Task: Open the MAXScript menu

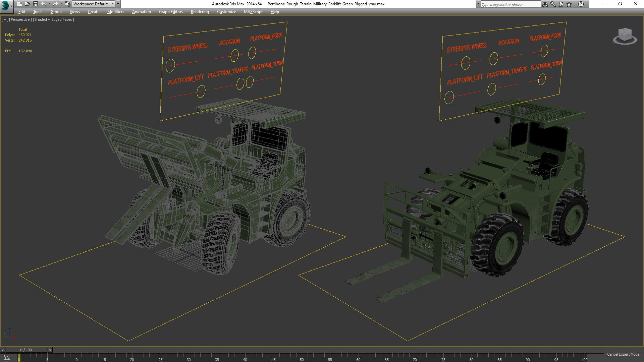Action: pos(253,12)
